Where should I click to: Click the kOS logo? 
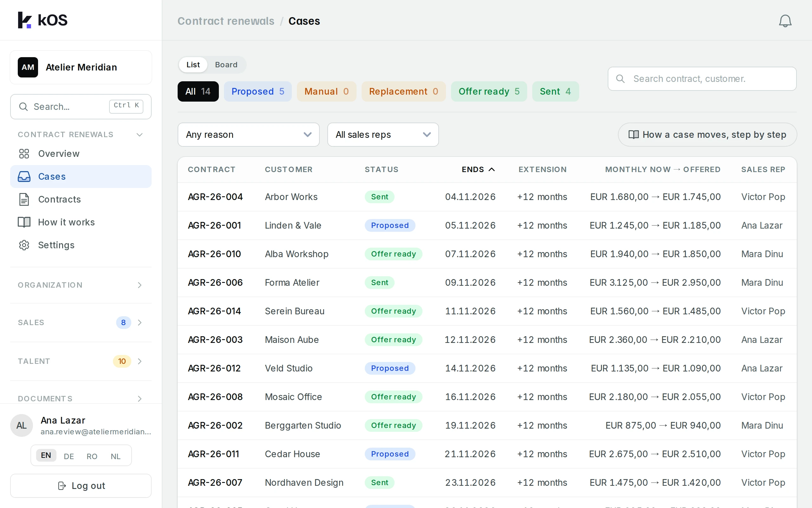pos(43,20)
